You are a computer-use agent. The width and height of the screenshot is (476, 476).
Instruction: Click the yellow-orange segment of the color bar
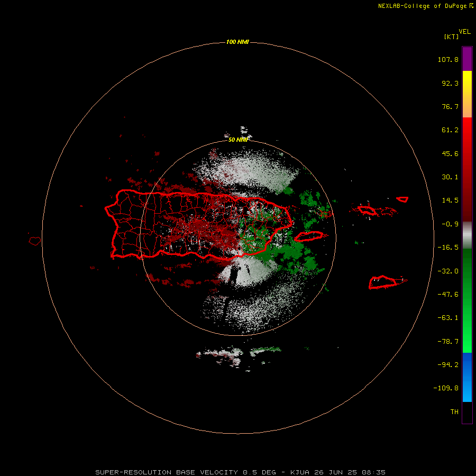click(x=467, y=94)
